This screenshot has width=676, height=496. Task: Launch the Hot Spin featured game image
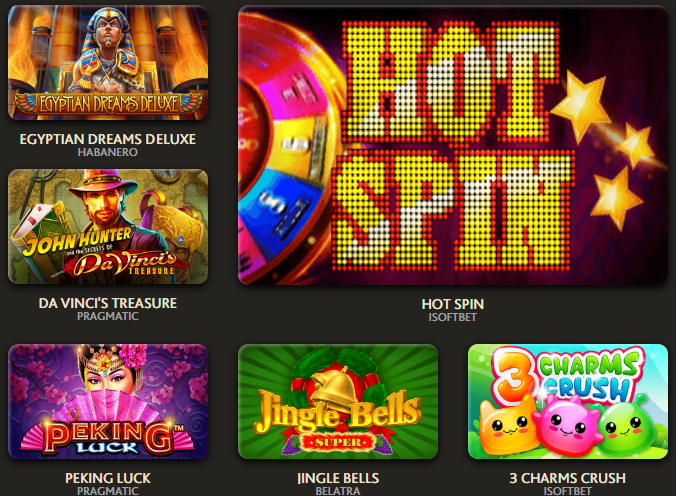click(x=453, y=145)
